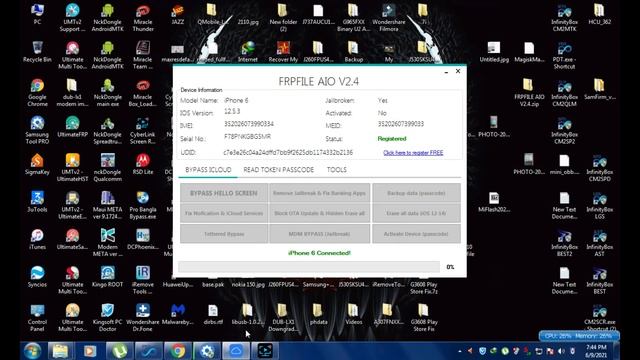
Task: Open the Kingsoft PC Doctor icon
Action: (x=107, y=318)
